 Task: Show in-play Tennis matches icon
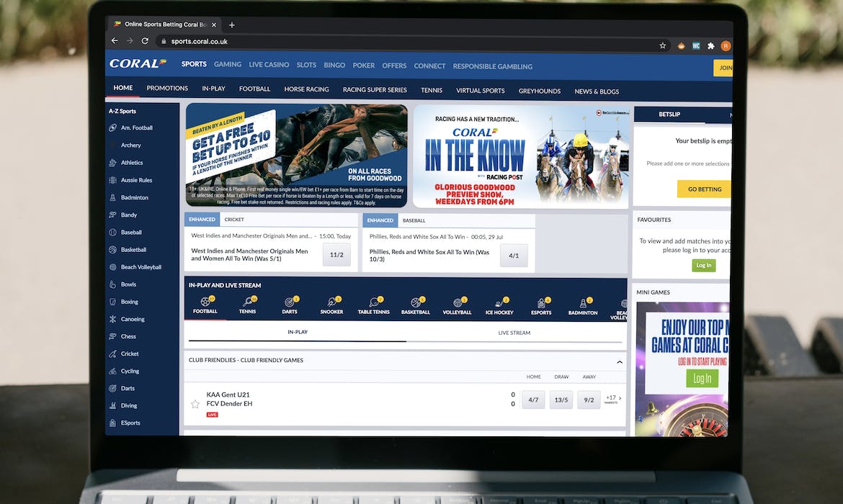tap(247, 302)
